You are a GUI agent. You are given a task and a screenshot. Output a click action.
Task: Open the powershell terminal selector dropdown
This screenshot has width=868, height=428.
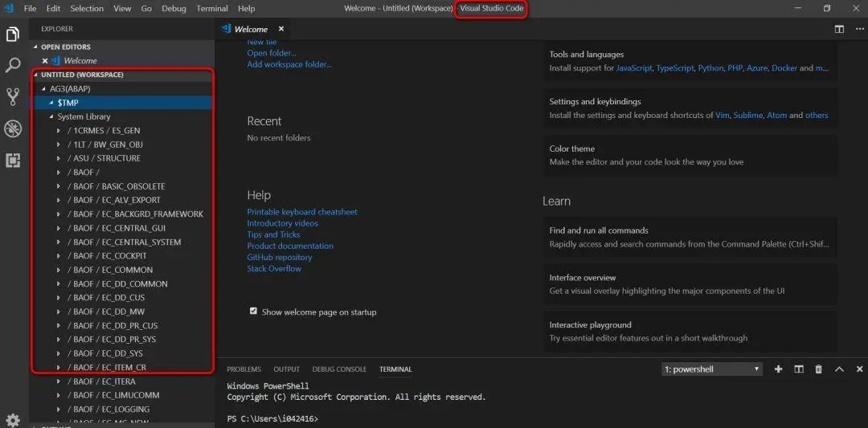(x=712, y=369)
